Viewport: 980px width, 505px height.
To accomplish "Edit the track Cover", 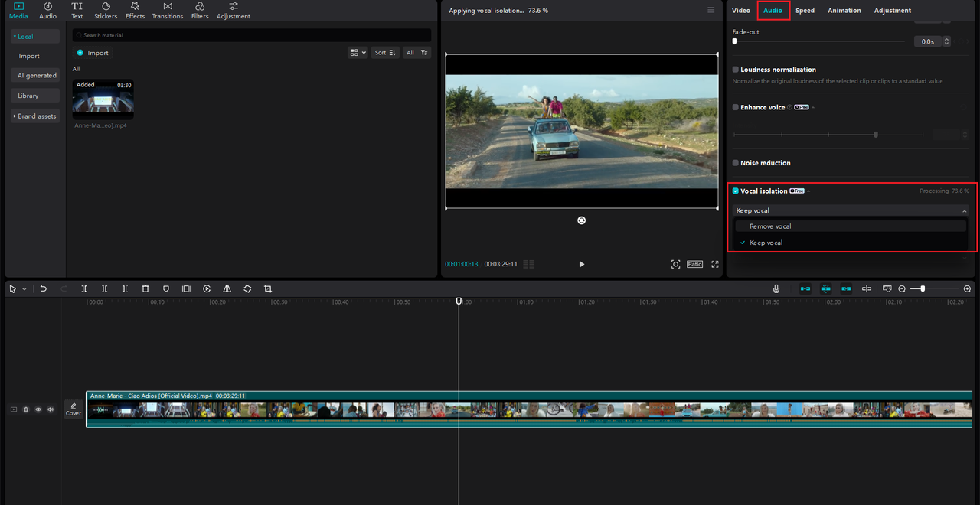I will coord(73,409).
